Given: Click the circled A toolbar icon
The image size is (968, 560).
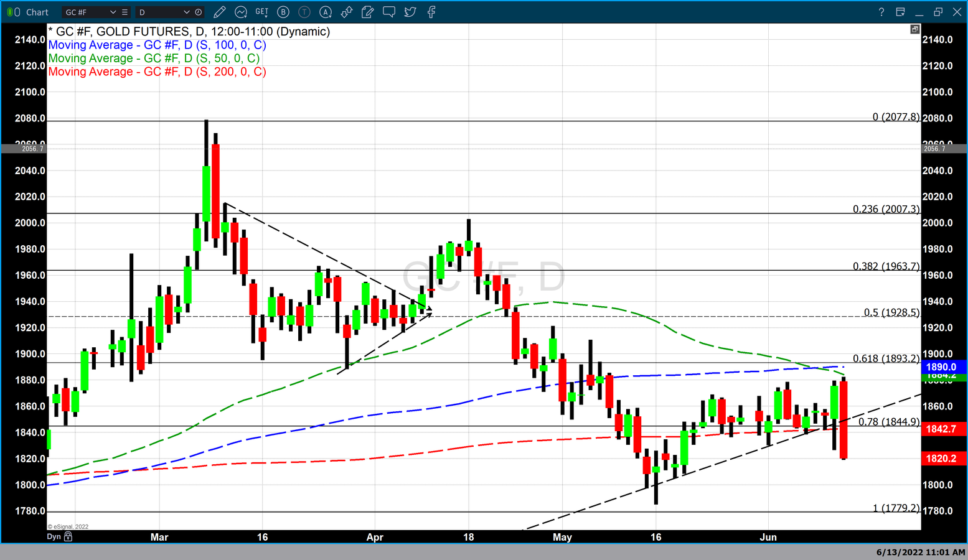Looking at the screenshot, I should tap(326, 12).
